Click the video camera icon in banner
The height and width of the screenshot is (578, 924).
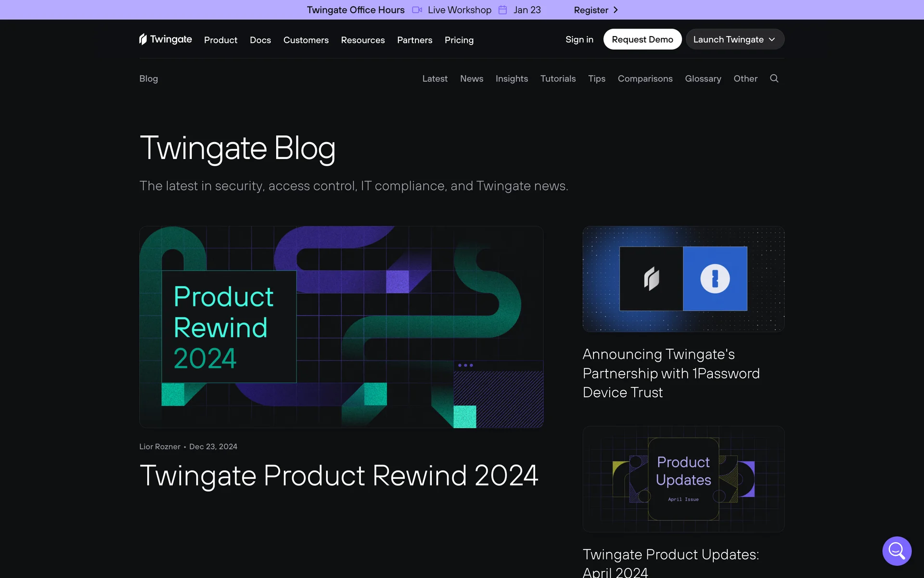coord(417,10)
